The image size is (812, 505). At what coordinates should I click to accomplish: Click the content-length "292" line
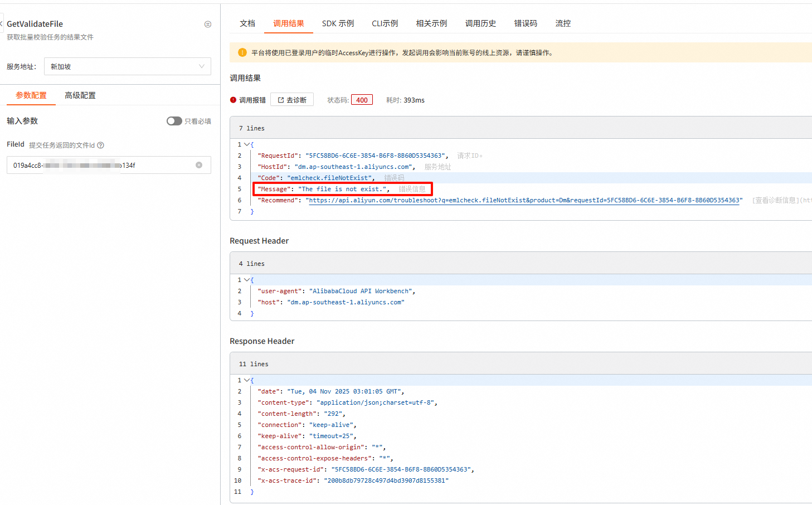click(x=302, y=414)
